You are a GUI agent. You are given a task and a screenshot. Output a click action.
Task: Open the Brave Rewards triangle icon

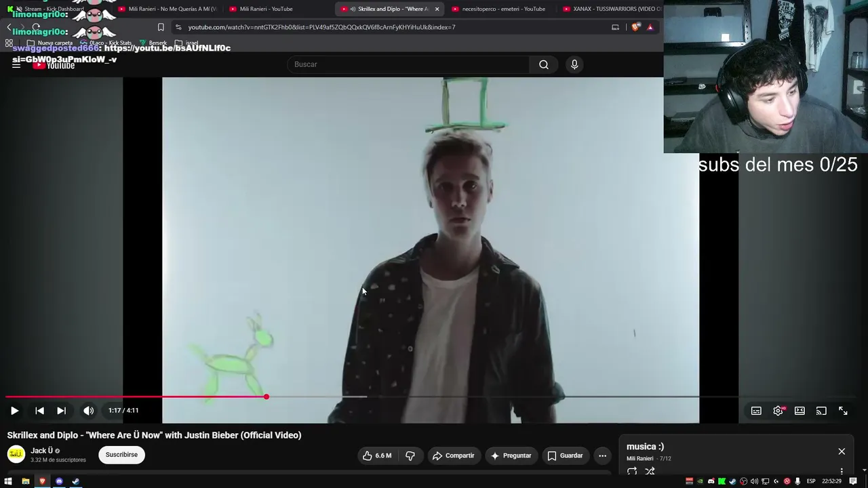(x=650, y=27)
